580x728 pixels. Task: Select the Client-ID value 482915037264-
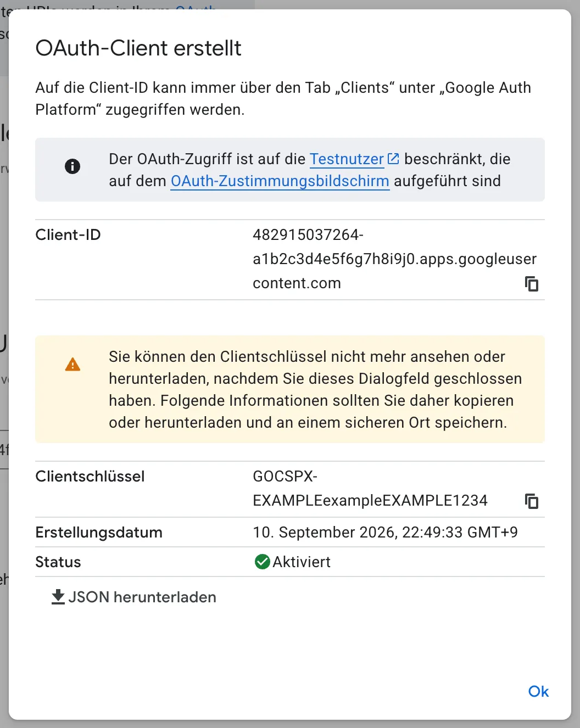click(x=308, y=234)
